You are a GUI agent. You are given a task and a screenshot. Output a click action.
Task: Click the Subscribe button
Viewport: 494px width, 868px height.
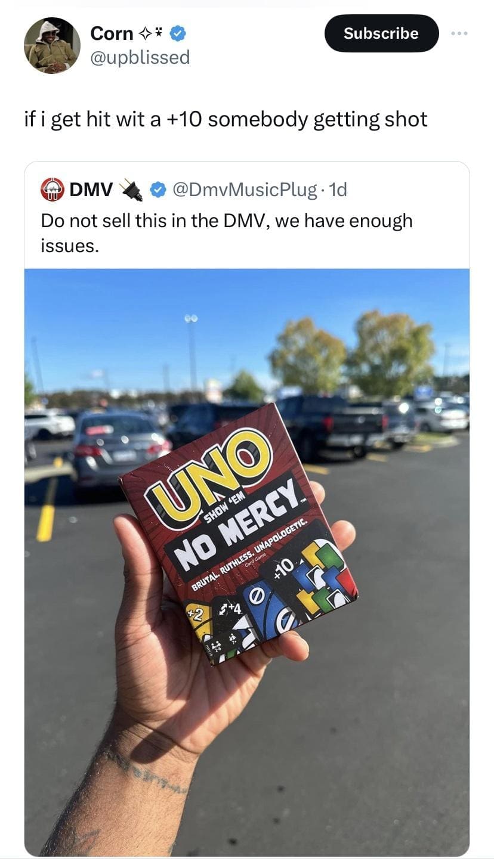point(381,33)
